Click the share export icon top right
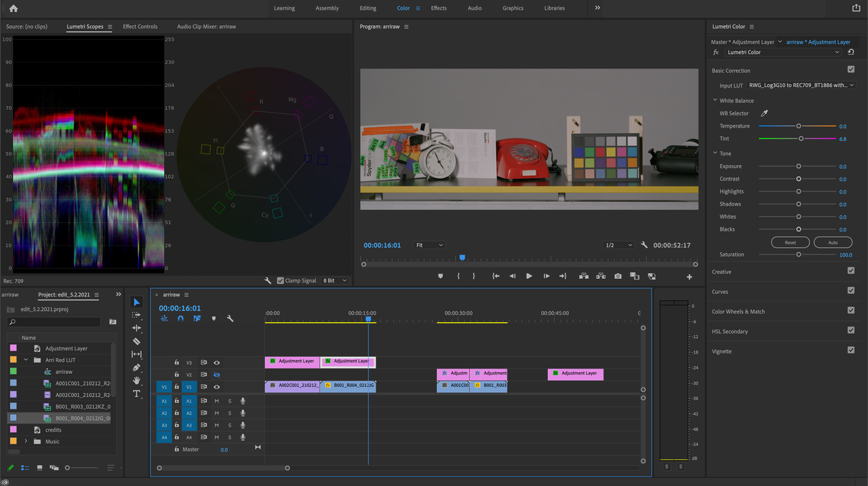The height and width of the screenshot is (486, 868). [856, 8]
